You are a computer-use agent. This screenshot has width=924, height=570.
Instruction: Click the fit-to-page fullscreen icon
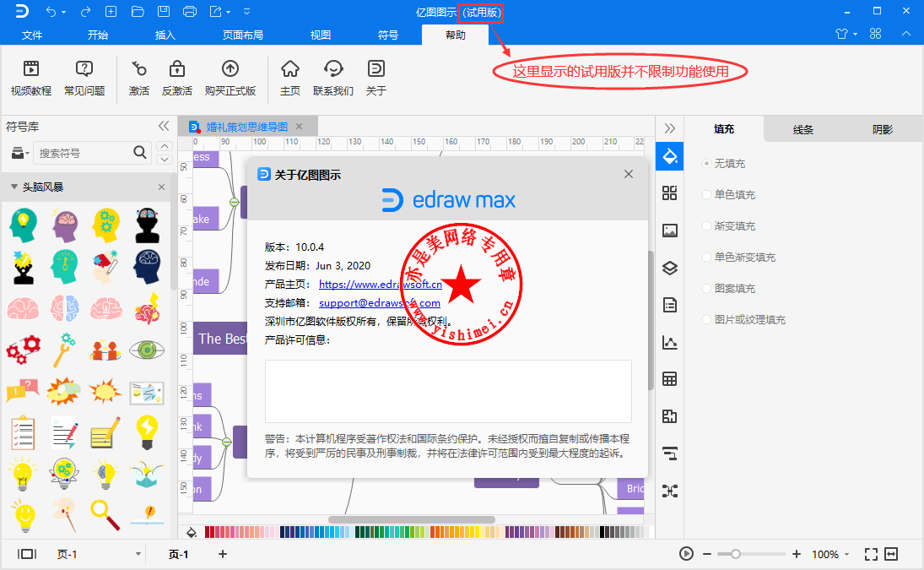click(x=871, y=554)
